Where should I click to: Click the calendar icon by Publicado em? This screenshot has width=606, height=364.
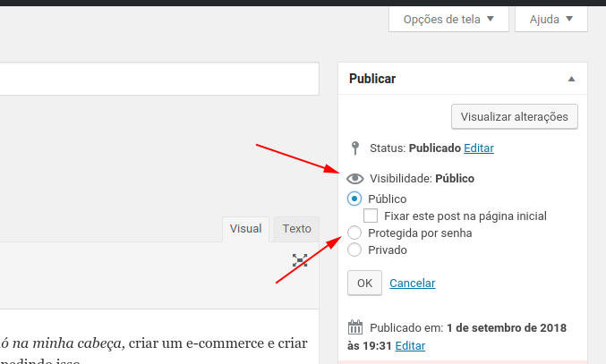355,327
